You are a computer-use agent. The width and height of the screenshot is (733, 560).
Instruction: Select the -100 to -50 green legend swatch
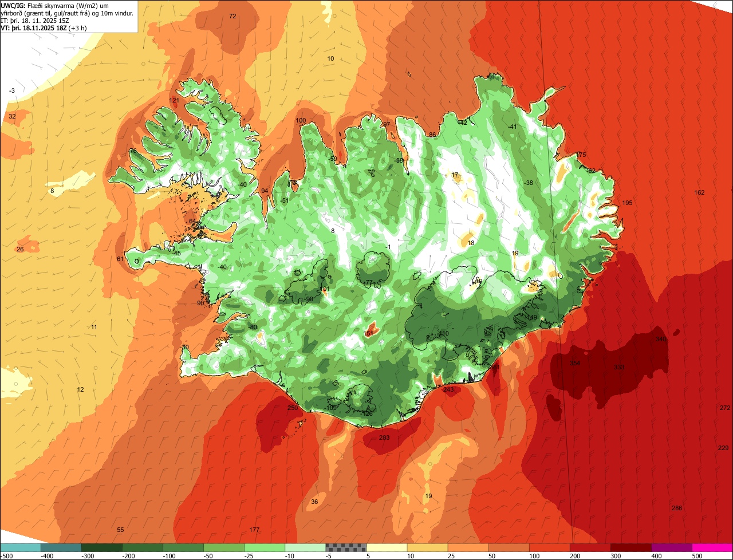(183, 547)
